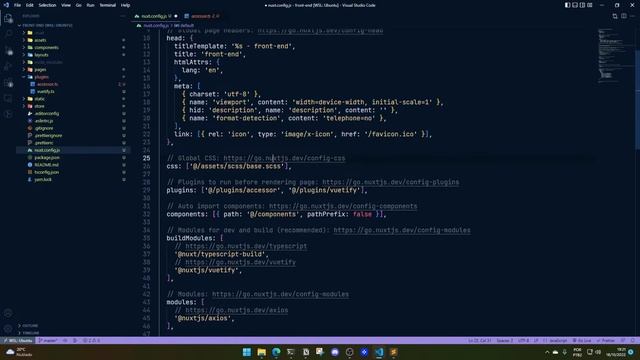Collapse the FRONT-END workspace root
The height and width of the screenshot is (360, 640).
click(x=47, y=25)
